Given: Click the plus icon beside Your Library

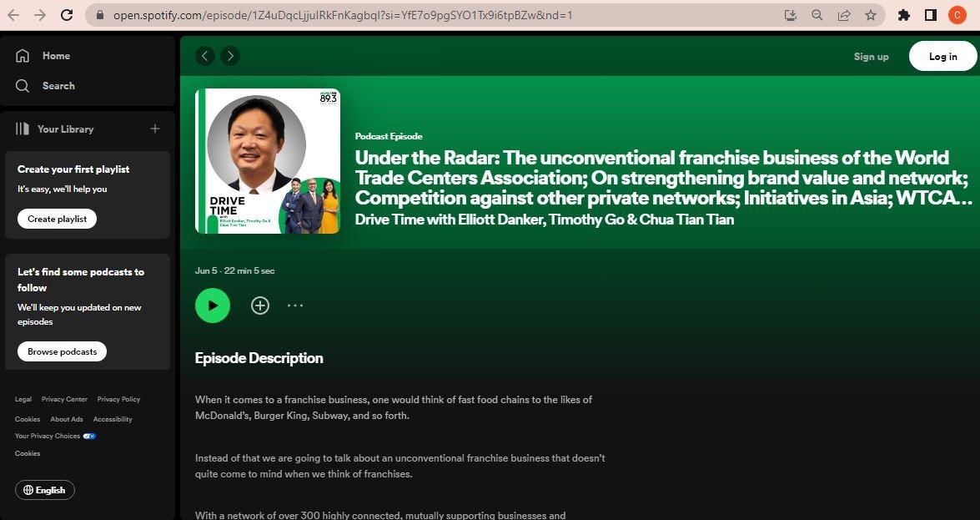Looking at the screenshot, I should point(155,129).
